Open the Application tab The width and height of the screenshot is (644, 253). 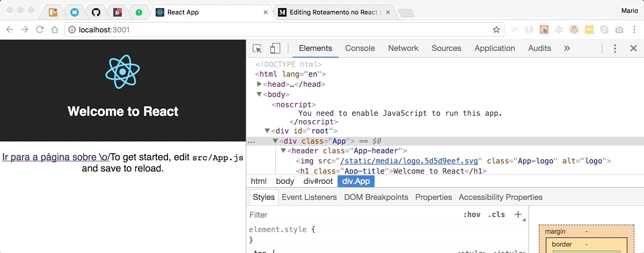click(x=494, y=48)
